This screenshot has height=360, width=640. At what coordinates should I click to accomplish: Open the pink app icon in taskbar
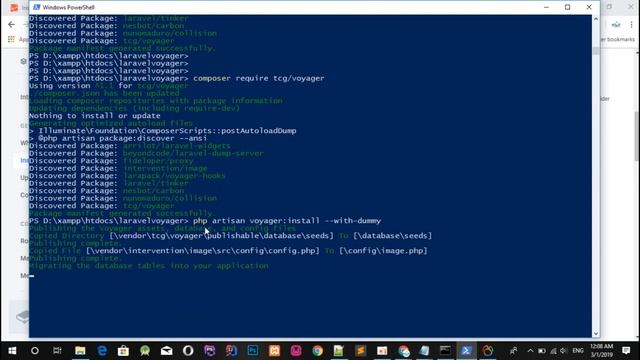tap(296, 351)
